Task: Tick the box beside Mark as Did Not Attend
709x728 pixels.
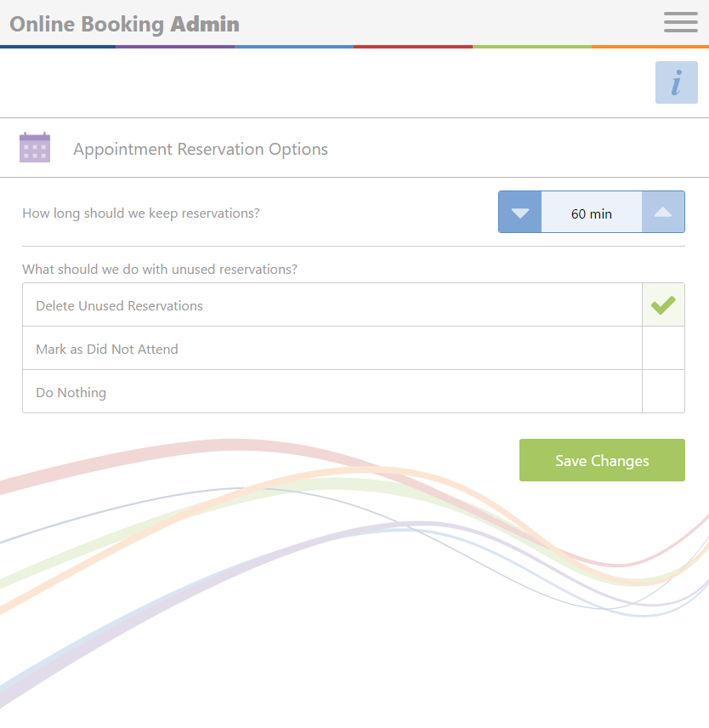Action: pos(663,348)
